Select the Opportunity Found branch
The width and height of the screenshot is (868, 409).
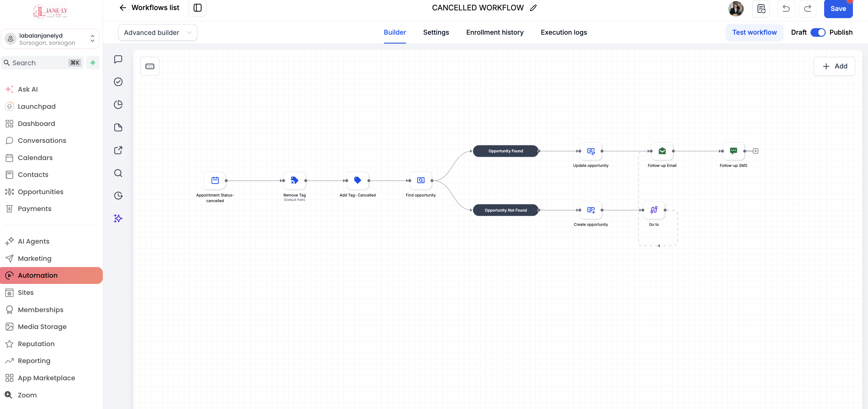(x=505, y=151)
